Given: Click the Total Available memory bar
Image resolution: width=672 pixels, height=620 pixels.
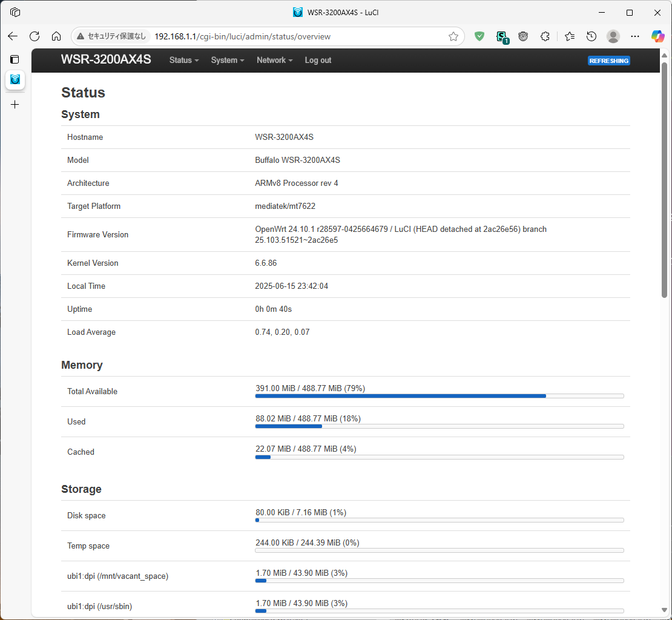Looking at the screenshot, I should pos(440,396).
